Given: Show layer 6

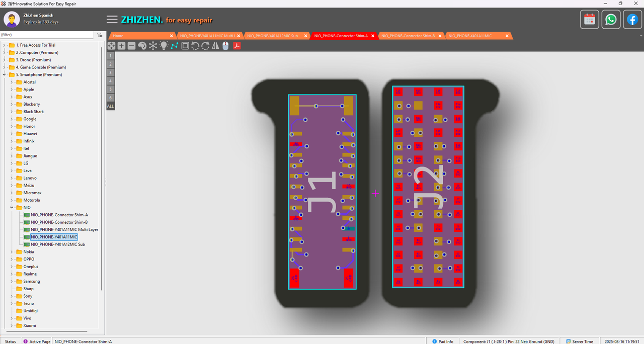Looking at the screenshot, I should [111, 98].
